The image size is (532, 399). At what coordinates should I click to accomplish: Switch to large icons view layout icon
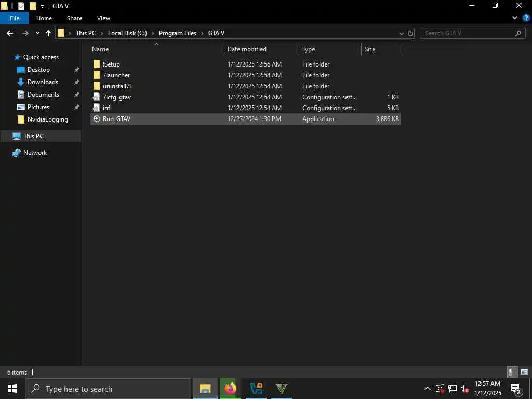tap(524, 372)
